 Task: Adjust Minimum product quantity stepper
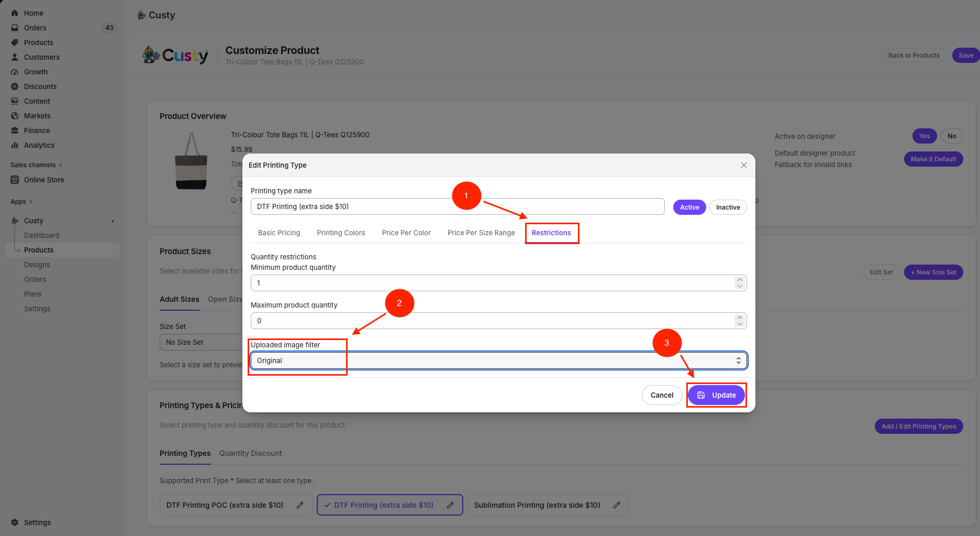tap(739, 283)
